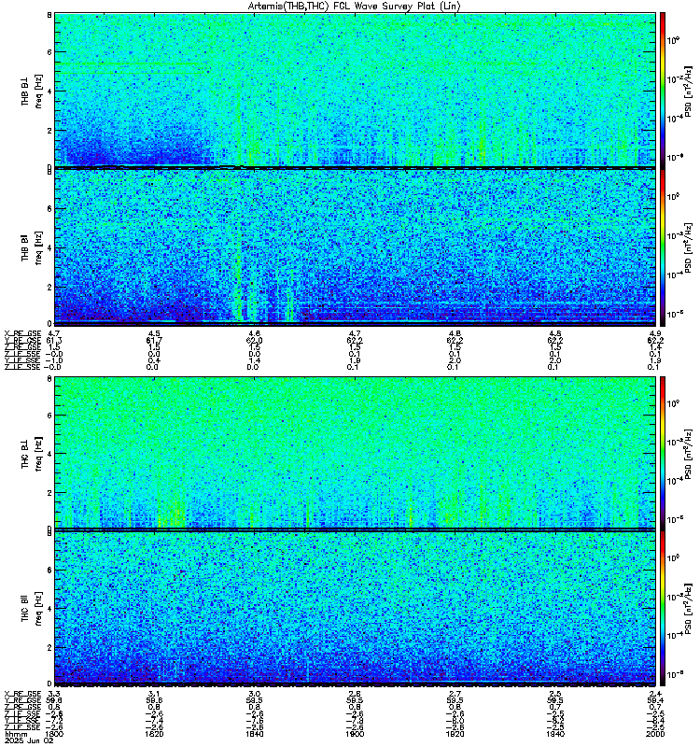Click the THB B⊥ spectrogram panel
This screenshot has width=700, height=747.
click(355, 90)
